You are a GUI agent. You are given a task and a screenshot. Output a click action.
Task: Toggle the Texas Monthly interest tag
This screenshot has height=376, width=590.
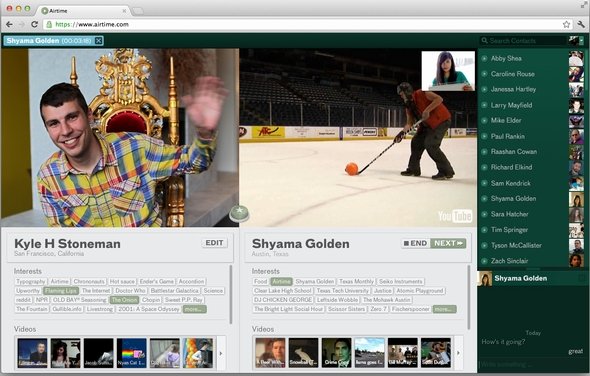pos(356,282)
